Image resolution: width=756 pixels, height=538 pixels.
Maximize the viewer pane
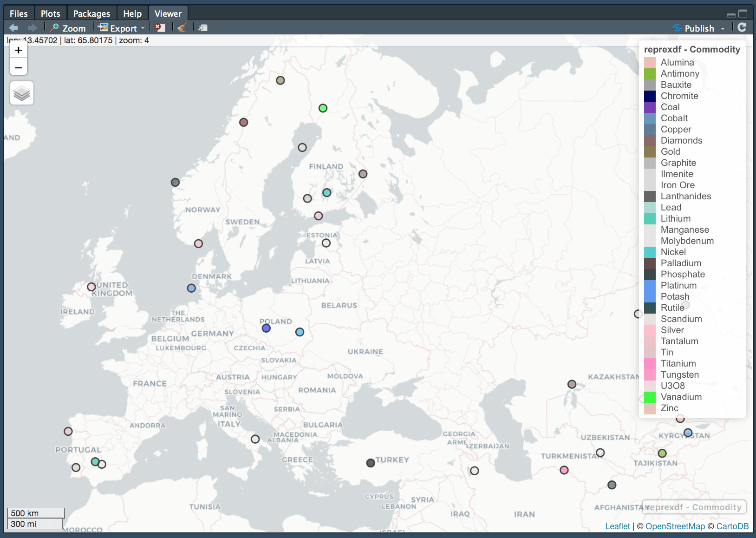(x=743, y=14)
